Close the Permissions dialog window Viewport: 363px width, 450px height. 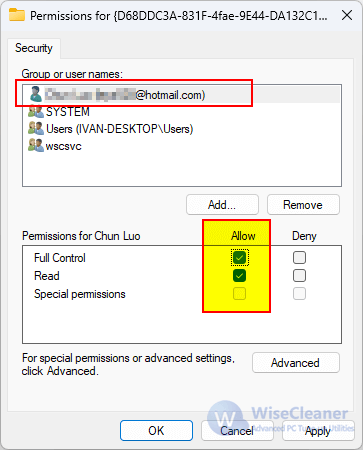[347, 15]
